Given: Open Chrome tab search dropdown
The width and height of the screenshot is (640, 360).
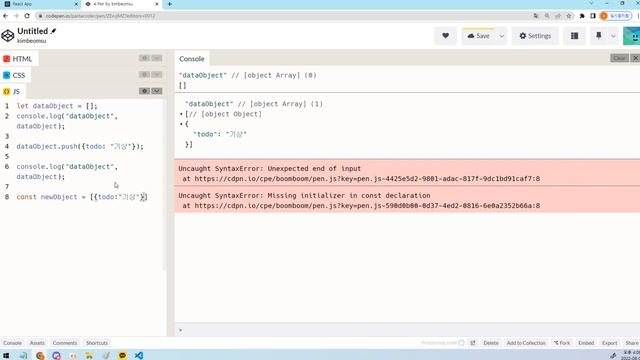Looking at the screenshot, I should pyautogui.click(x=591, y=4).
